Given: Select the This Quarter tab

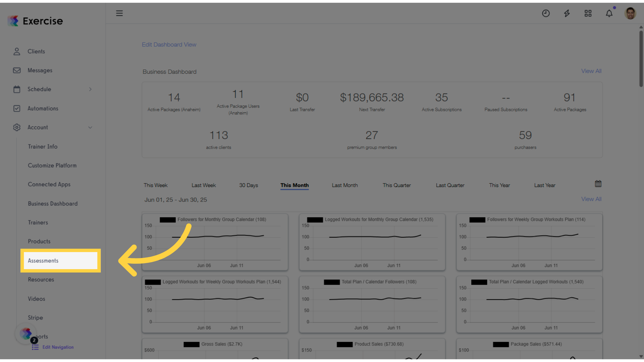Looking at the screenshot, I should point(397,185).
